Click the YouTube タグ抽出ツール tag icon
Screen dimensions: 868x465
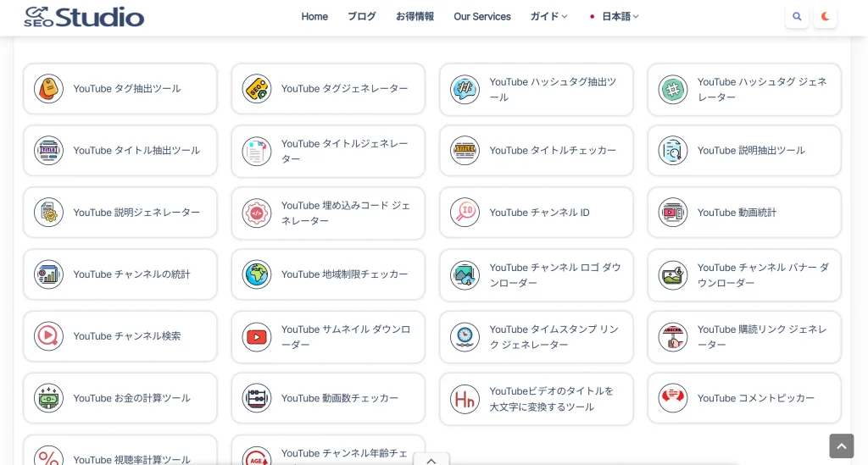[x=48, y=89]
